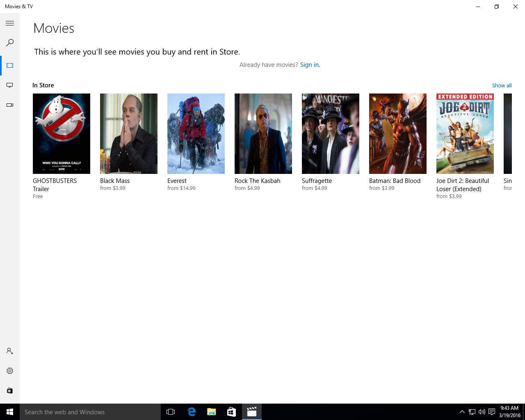Focus the Search the web and Windows box
The width and height of the screenshot is (525, 420).
[x=90, y=412]
